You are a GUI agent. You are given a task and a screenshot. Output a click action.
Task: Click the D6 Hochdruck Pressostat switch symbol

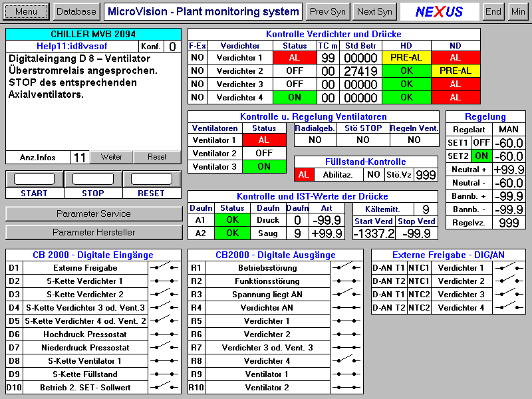click(x=164, y=334)
